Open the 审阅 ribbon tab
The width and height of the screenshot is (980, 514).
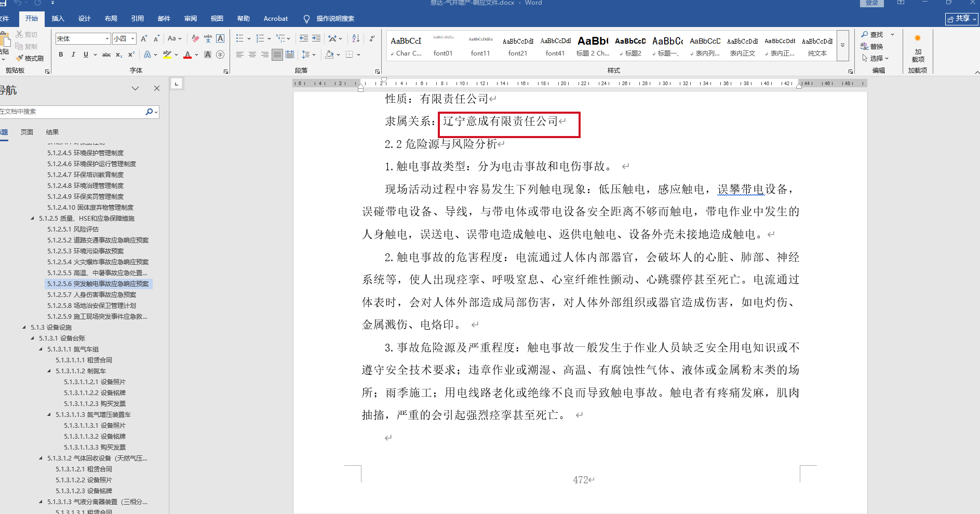click(x=190, y=19)
